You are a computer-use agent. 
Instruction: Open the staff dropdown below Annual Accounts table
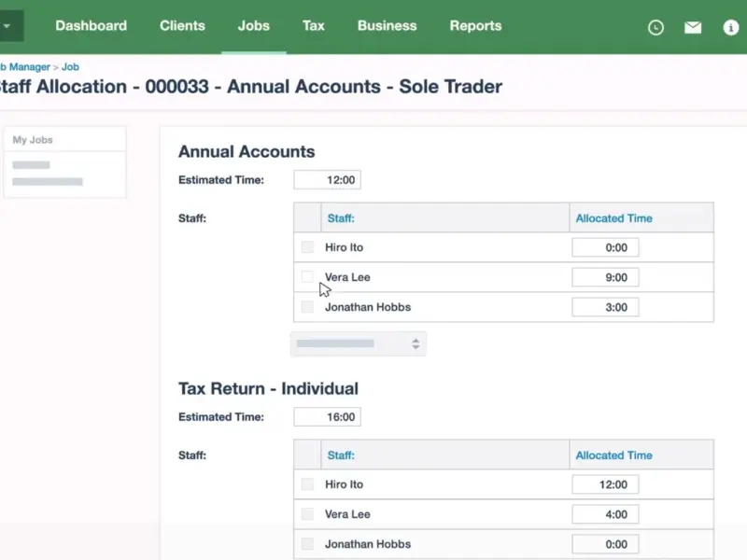[359, 343]
